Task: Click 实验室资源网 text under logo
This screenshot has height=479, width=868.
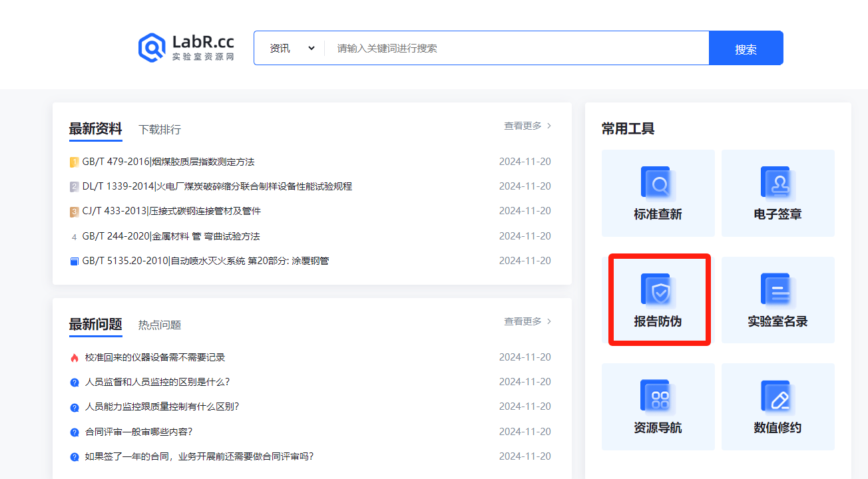Action: click(203, 57)
